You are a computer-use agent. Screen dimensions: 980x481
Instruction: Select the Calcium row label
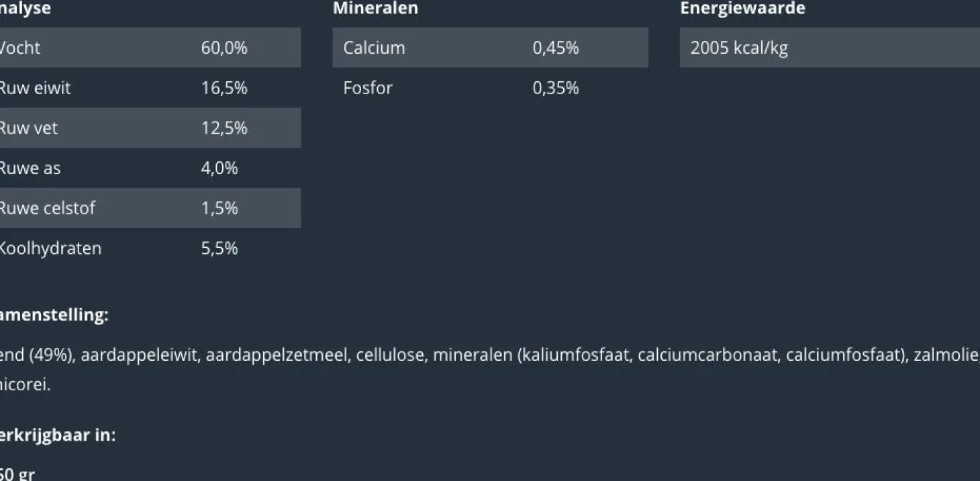[374, 48]
